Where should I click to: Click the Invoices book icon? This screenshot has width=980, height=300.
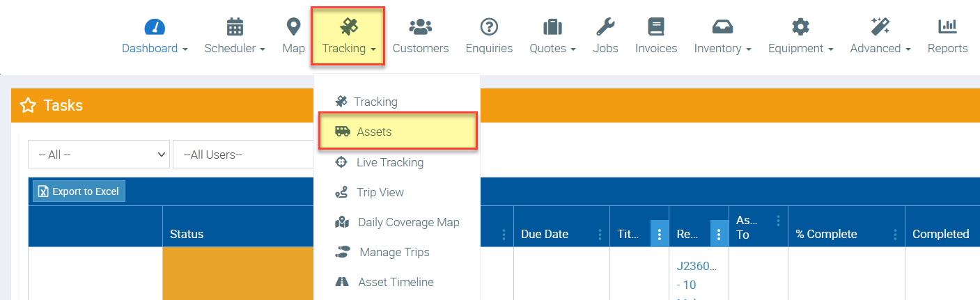pos(655,27)
